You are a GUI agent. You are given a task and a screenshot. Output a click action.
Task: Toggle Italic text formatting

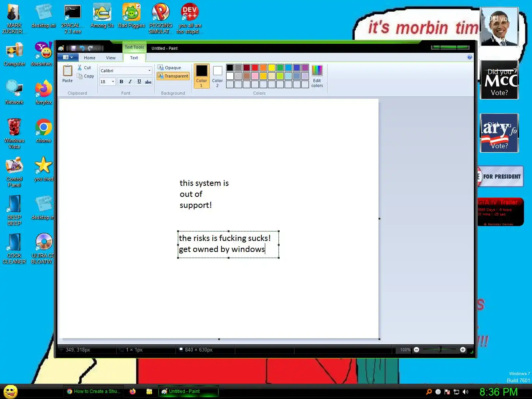(x=130, y=82)
